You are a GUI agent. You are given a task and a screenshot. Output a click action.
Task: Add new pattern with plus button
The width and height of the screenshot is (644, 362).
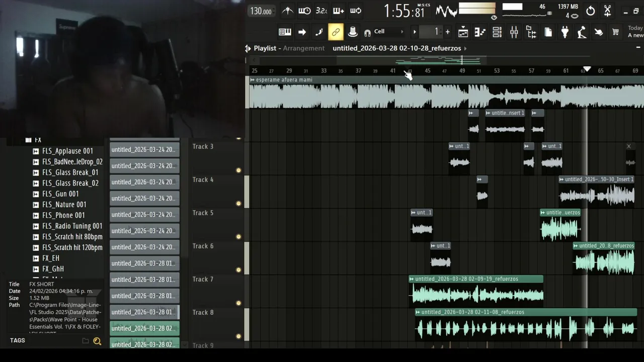(447, 32)
